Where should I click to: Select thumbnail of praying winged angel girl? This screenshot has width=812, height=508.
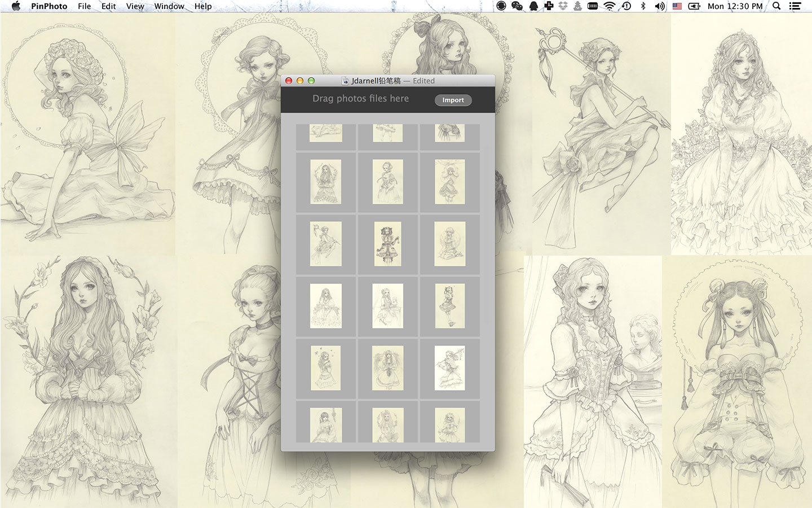pos(388,368)
